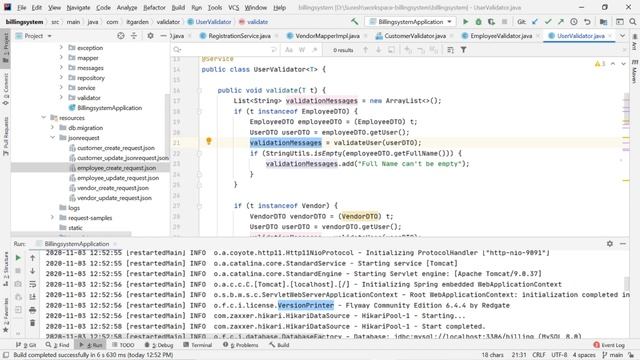Show Git history with the clock icon
The height and width of the screenshot is (360, 640).
pos(574,22)
